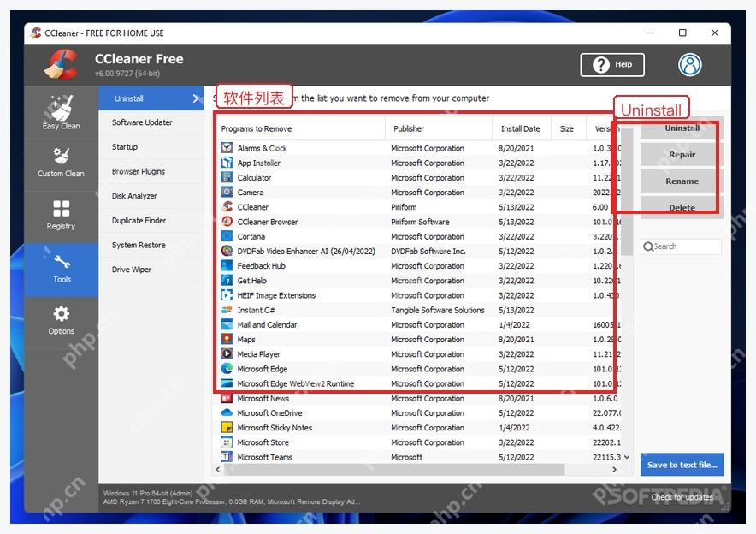Select the DVDFab Video Enhancer AI icon
The height and width of the screenshot is (534, 756).
coord(227,251)
